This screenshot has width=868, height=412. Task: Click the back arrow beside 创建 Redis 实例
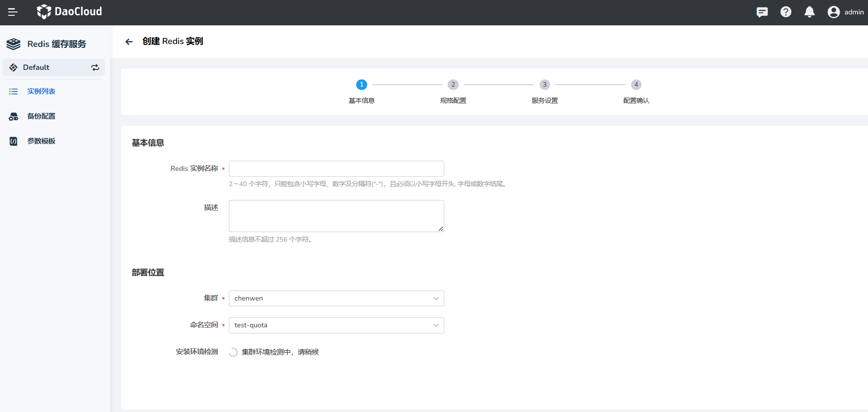coord(129,42)
